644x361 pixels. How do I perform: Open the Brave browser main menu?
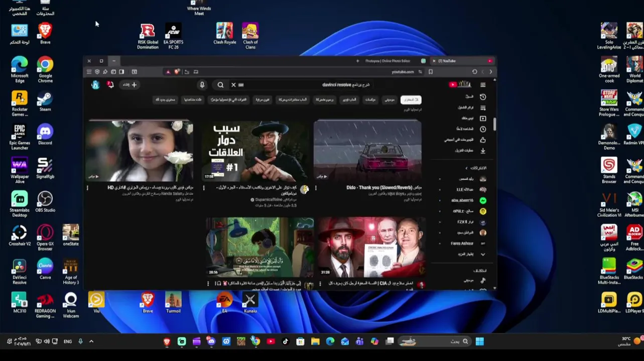tap(89, 72)
